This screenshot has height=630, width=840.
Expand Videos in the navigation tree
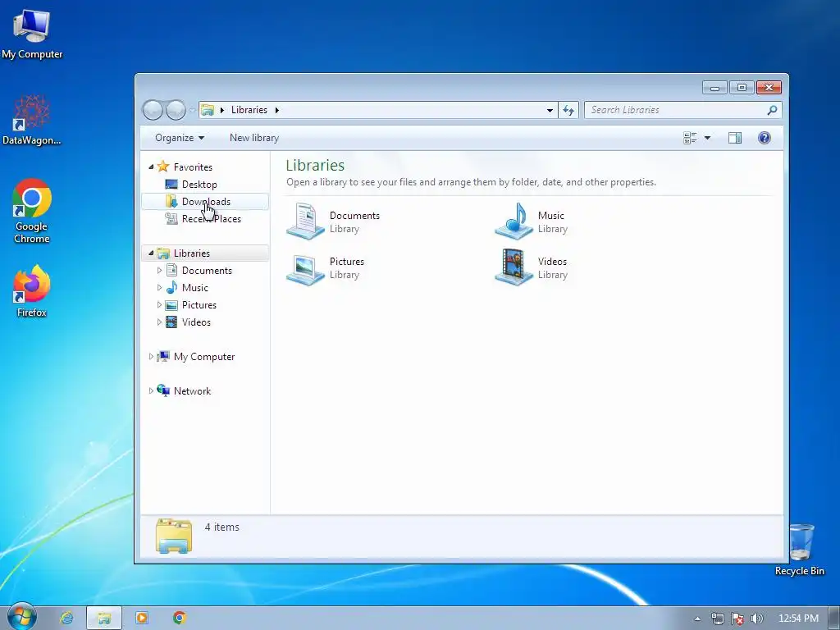point(159,322)
